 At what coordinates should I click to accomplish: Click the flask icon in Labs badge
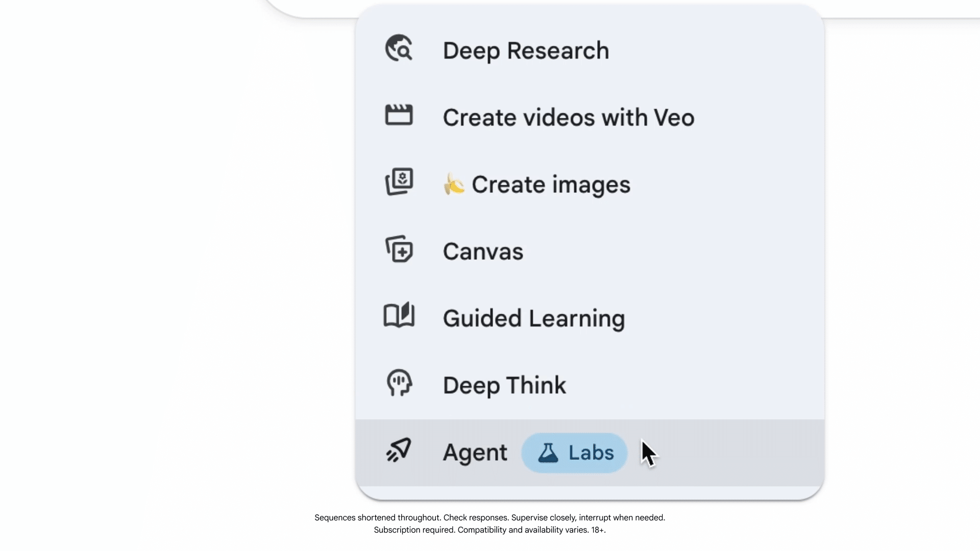click(548, 453)
